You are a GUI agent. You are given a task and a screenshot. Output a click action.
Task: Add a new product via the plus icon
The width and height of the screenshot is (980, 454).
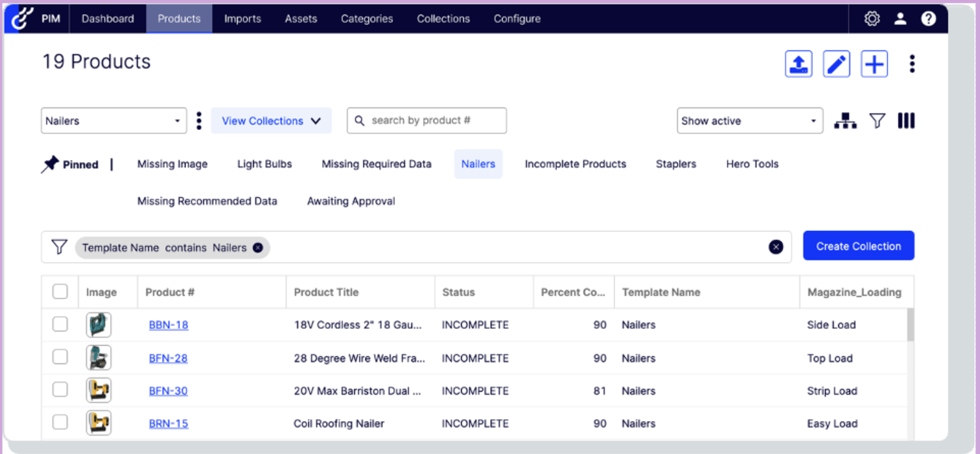(x=874, y=63)
